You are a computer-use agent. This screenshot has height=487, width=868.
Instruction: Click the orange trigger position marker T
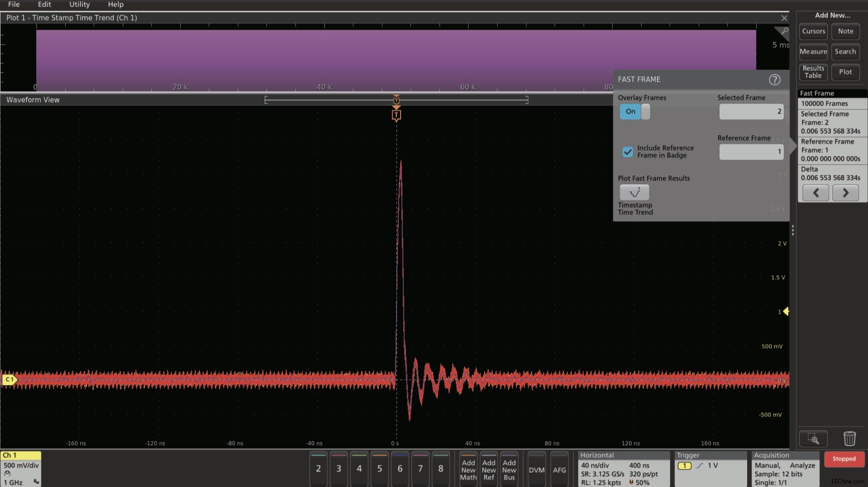[396, 116]
